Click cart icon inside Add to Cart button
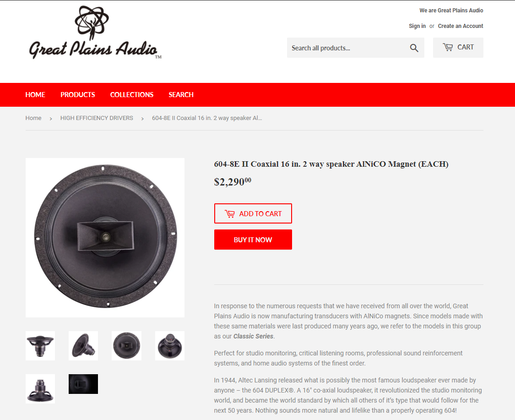Image resolution: width=515 pixels, height=420 pixels. tap(230, 214)
